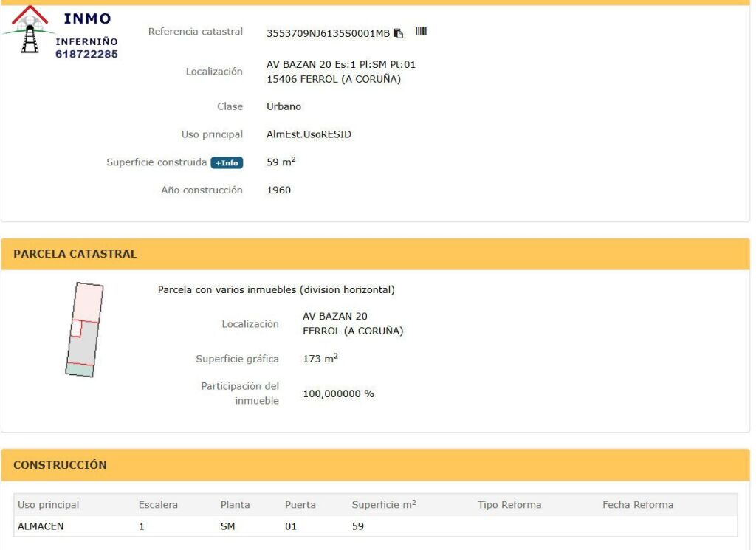The height and width of the screenshot is (550, 756).
Task: Click the Puerta column header
Action: (300, 505)
